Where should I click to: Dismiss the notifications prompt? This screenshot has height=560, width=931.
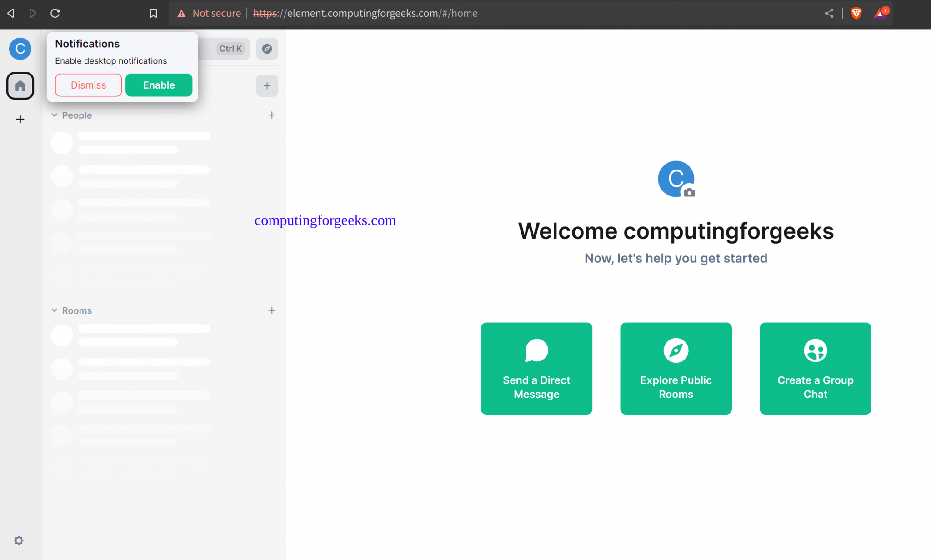88,85
